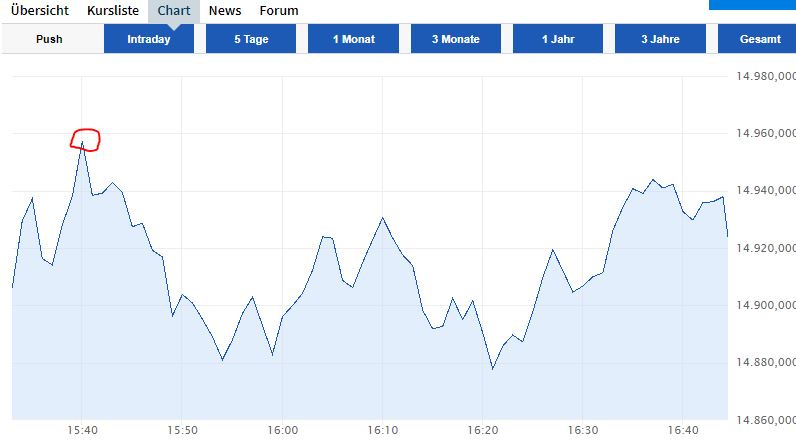Click the 15:50 time axis label
The height and width of the screenshot is (446, 796).
click(182, 430)
